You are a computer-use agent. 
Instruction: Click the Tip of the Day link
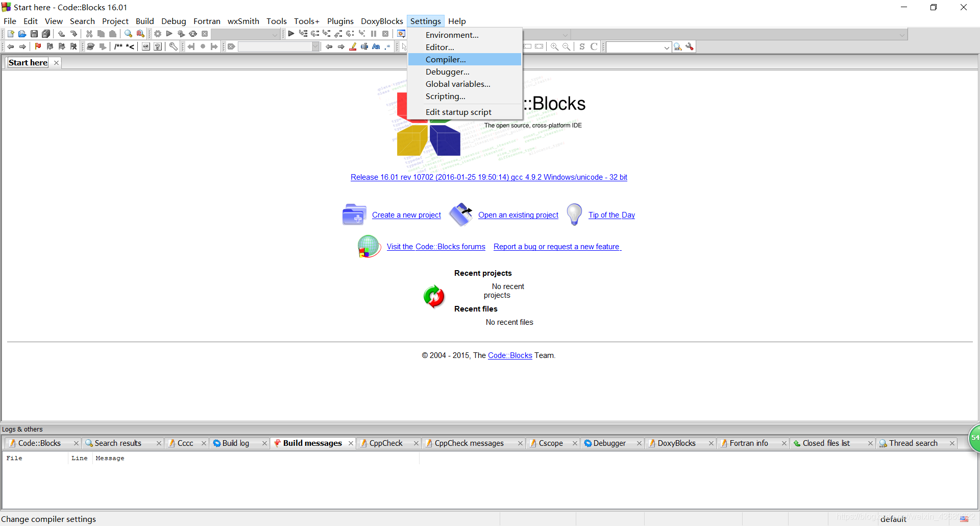pos(611,215)
